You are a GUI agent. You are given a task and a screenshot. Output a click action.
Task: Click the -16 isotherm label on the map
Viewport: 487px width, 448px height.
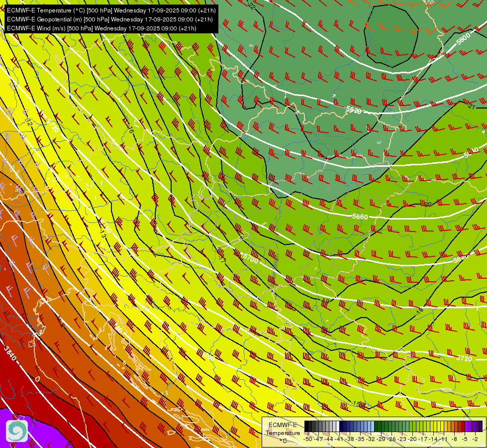point(131,129)
